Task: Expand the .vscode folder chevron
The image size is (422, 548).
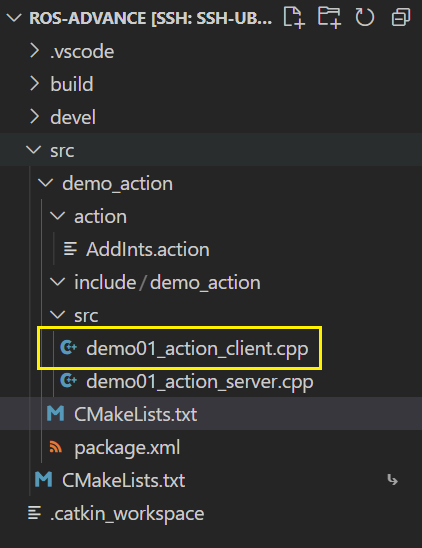Action: coord(34,51)
